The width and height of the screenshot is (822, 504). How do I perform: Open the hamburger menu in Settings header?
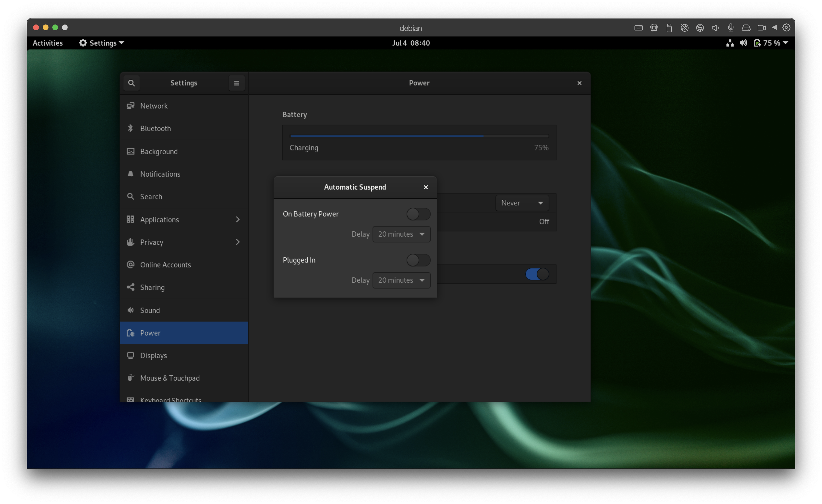pyautogui.click(x=236, y=83)
